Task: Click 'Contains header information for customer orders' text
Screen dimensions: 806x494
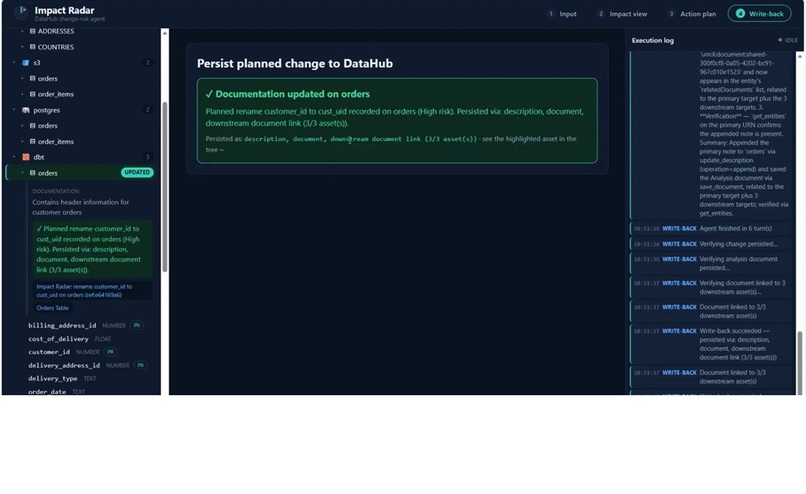Action: pos(81,207)
